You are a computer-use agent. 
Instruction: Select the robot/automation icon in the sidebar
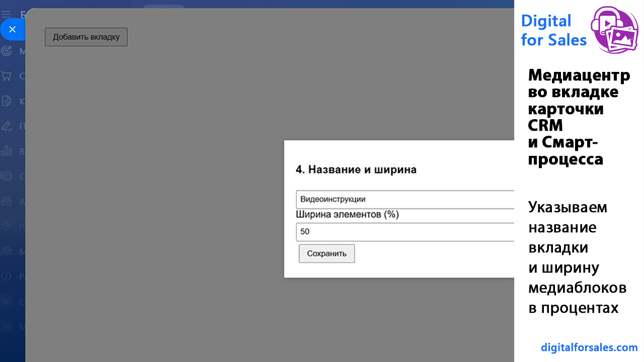click(x=7, y=201)
